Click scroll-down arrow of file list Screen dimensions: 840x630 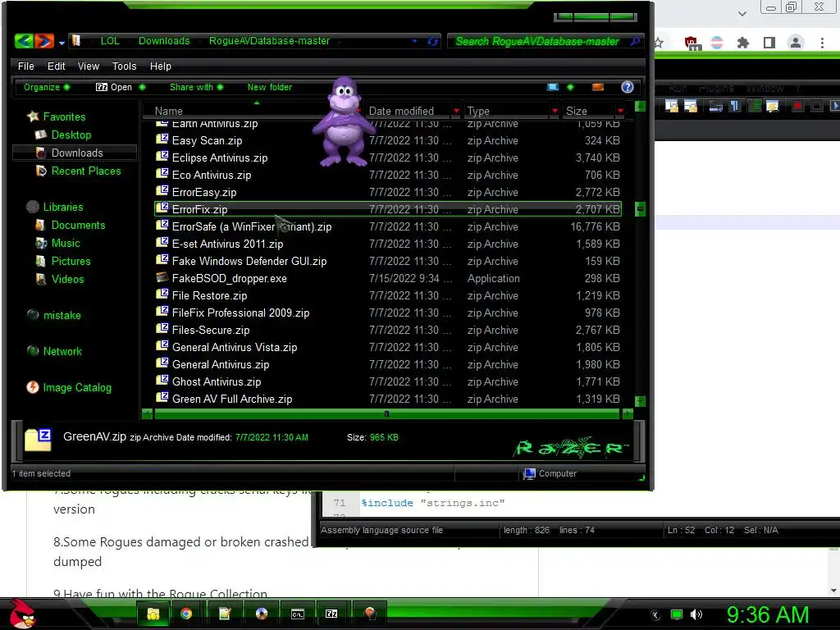pos(640,401)
